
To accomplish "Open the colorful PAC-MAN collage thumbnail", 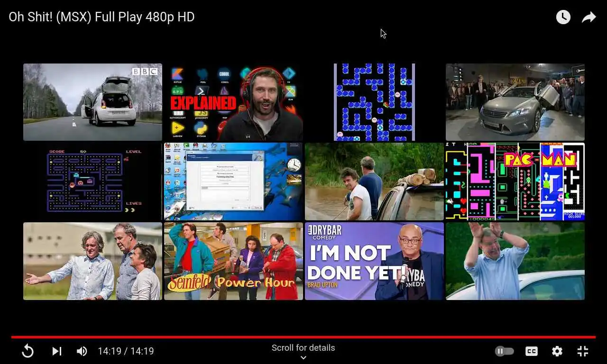I will tap(515, 182).
